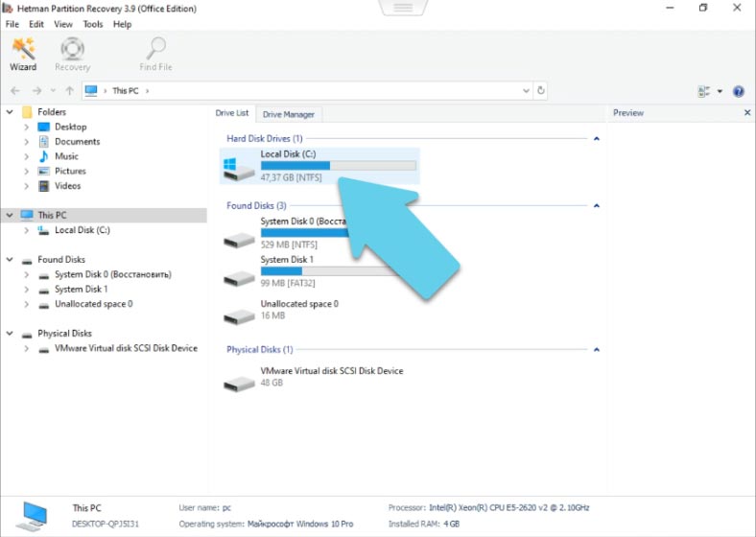Collapse the Folders tree node
Screen dimensions: 756x537
pos(10,112)
